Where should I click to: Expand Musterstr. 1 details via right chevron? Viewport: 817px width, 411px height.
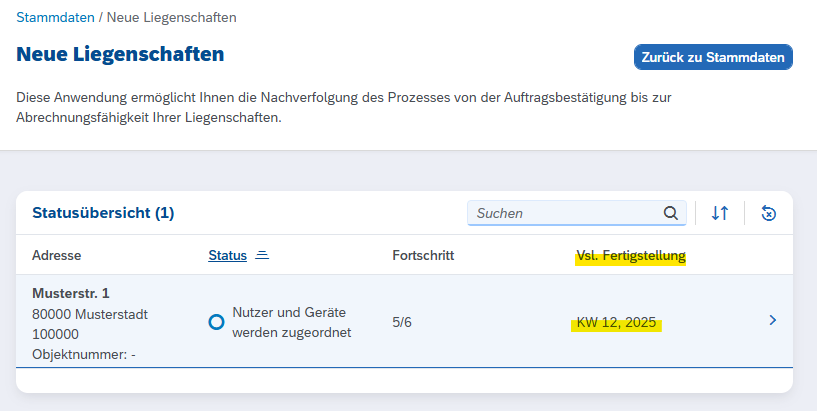[772, 320]
